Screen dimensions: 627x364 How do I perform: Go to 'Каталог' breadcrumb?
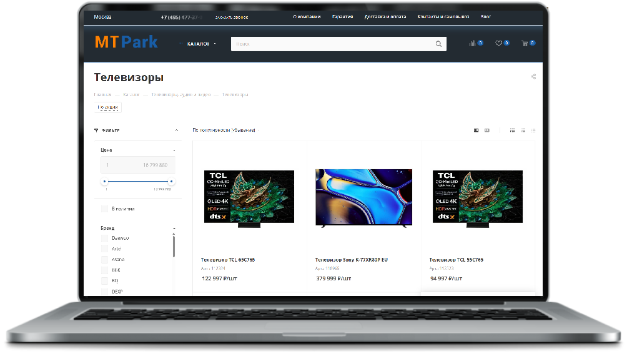tap(131, 95)
